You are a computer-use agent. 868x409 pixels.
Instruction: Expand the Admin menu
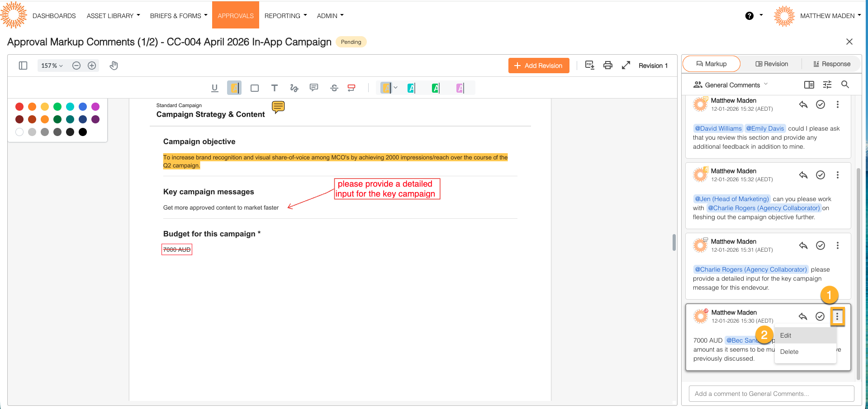[330, 16]
